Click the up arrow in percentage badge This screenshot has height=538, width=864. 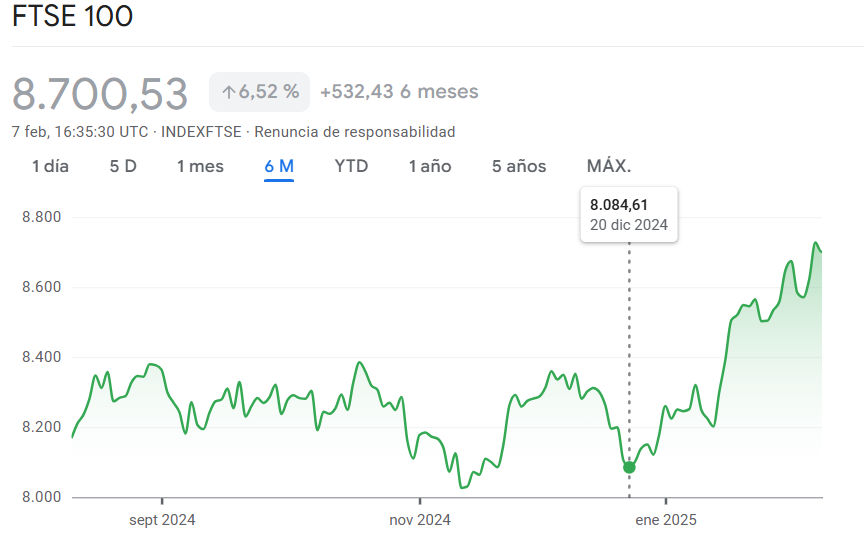(x=229, y=92)
